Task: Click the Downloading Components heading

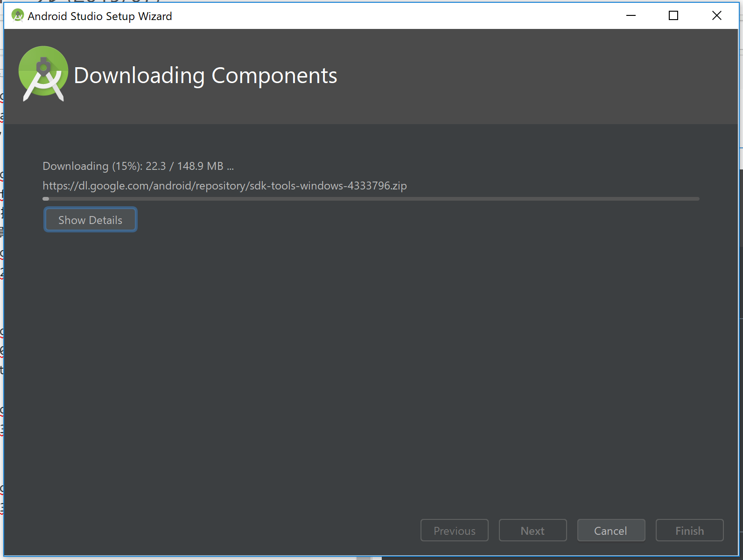Action: pyautogui.click(x=205, y=76)
